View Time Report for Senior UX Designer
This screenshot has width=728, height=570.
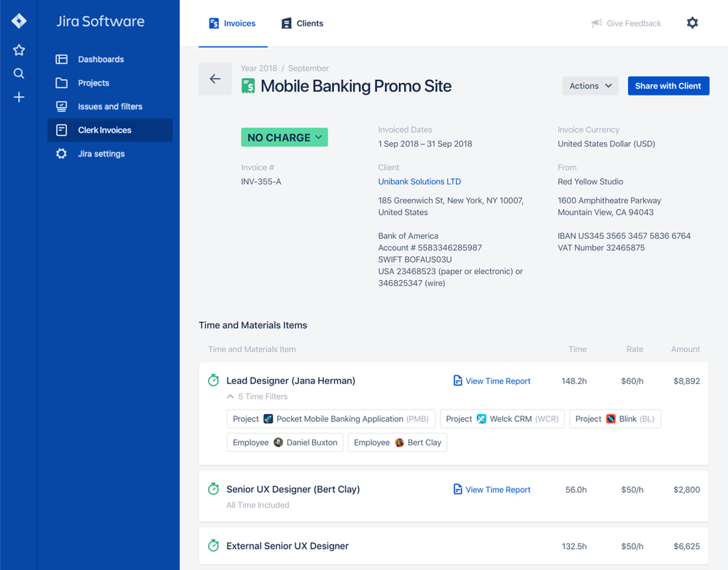[492, 489]
